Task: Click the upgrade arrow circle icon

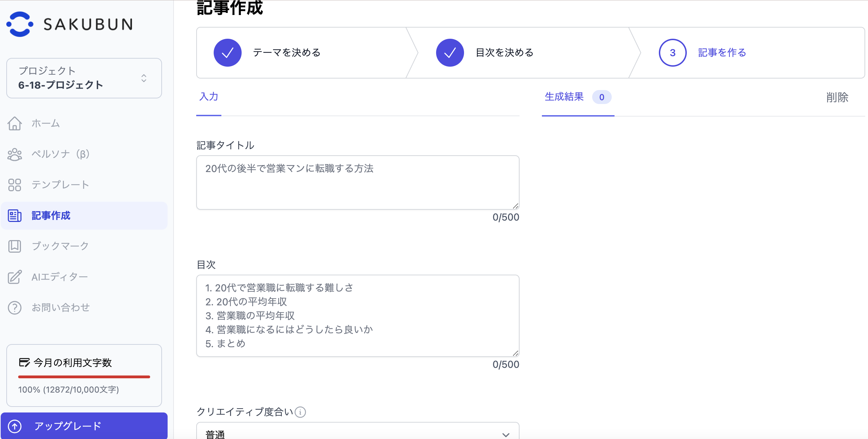Action: pyautogui.click(x=15, y=426)
